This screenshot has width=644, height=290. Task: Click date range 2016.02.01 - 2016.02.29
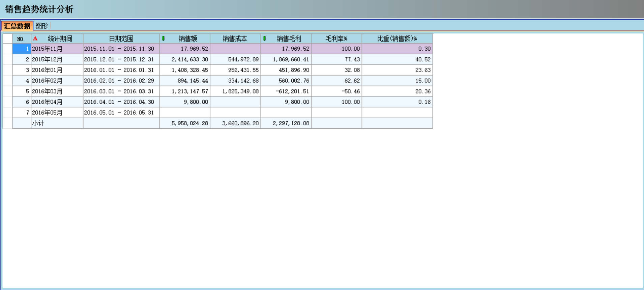pyautogui.click(x=121, y=81)
